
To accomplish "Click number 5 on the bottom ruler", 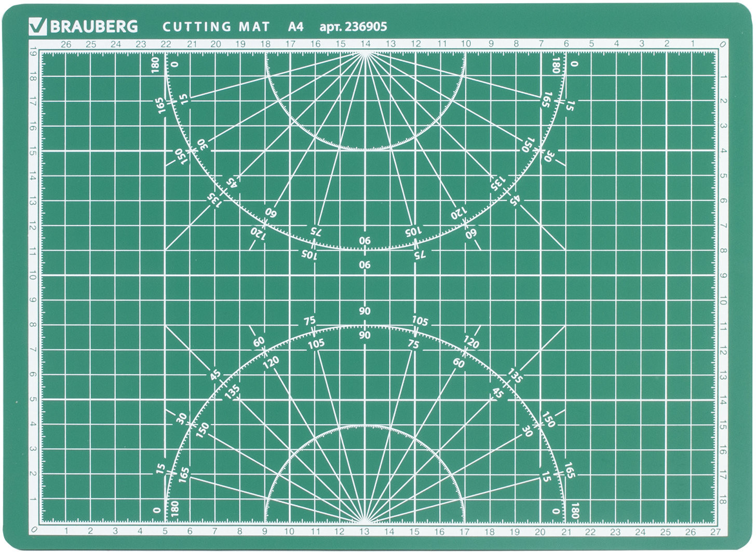I will 165,532.
